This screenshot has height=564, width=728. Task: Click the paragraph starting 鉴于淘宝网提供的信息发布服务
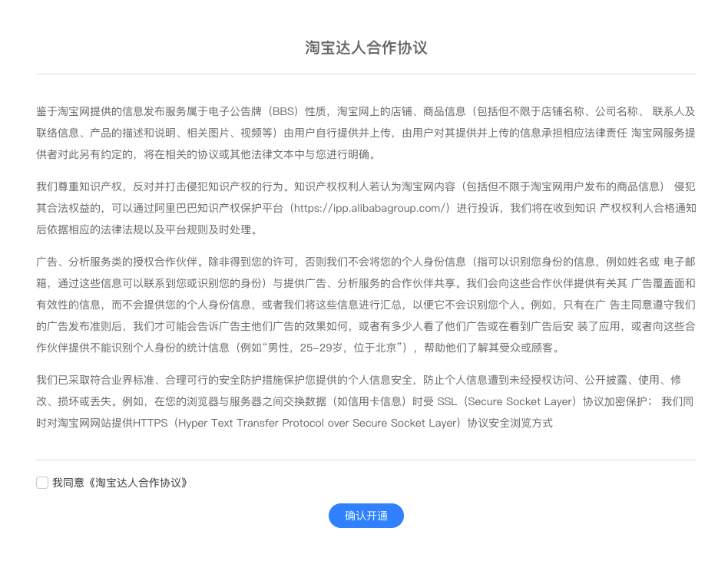[366, 133]
